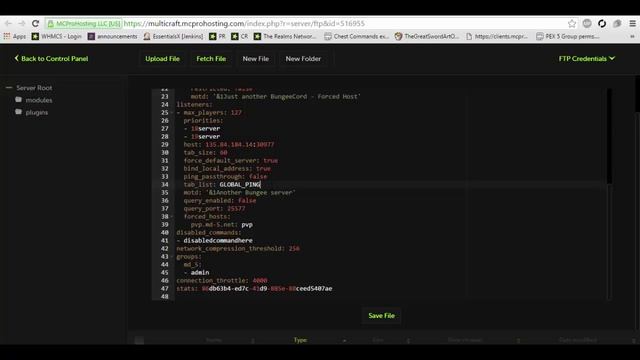
Task: Fold the groups block at line 43
Action: (172, 257)
